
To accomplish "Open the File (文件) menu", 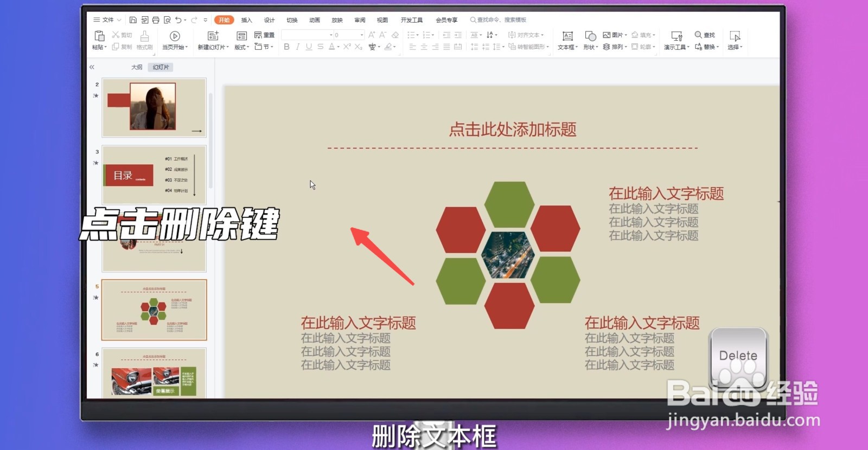I will point(107,20).
